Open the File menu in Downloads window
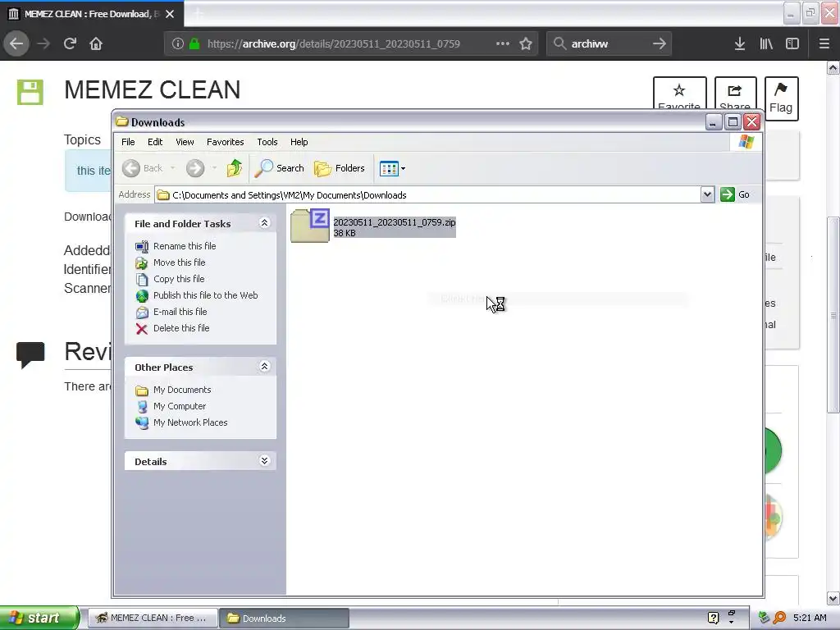 (128, 142)
